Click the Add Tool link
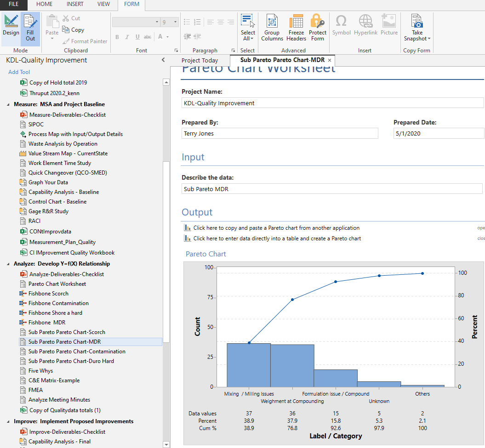Screen dimensions: 485x448 point(19,72)
